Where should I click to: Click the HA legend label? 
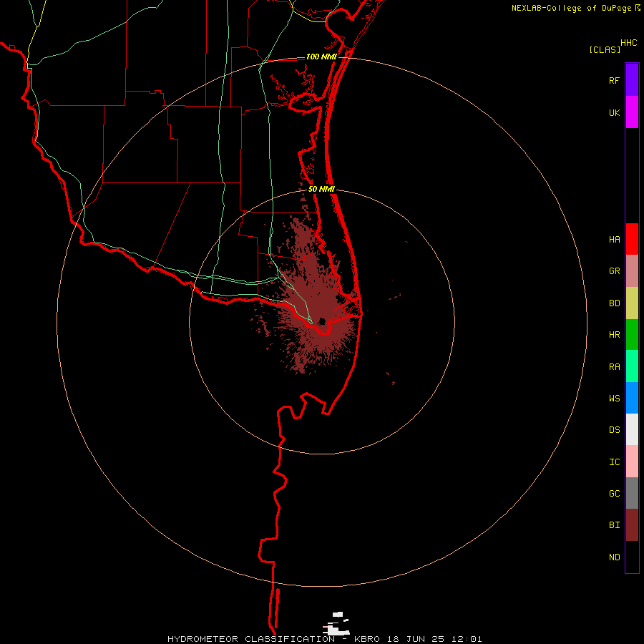615,239
